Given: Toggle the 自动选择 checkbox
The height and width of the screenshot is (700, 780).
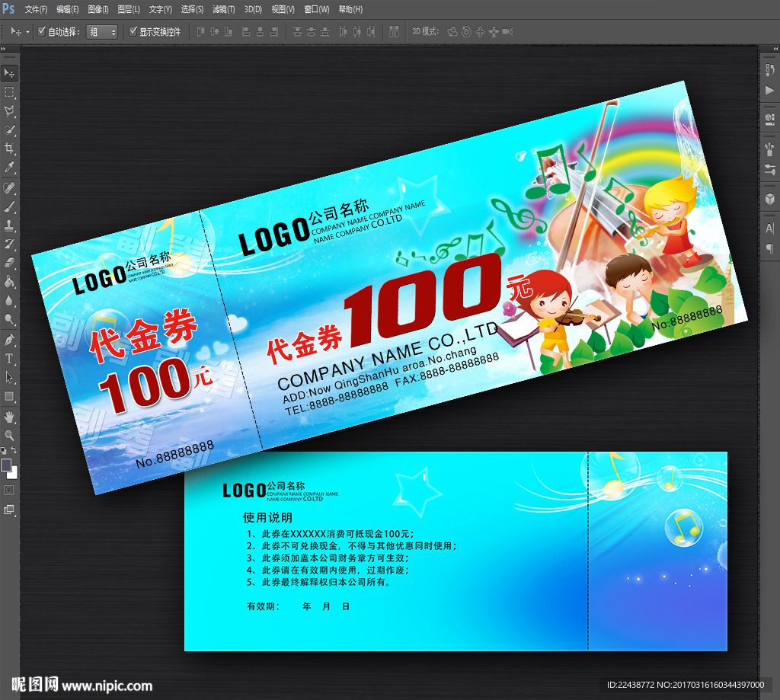Looking at the screenshot, I should pyautogui.click(x=42, y=31).
